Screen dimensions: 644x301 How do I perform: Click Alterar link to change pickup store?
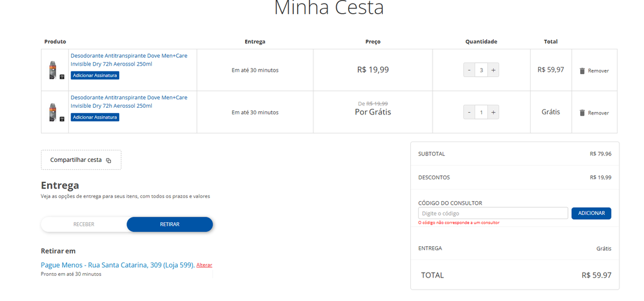(204, 265)
